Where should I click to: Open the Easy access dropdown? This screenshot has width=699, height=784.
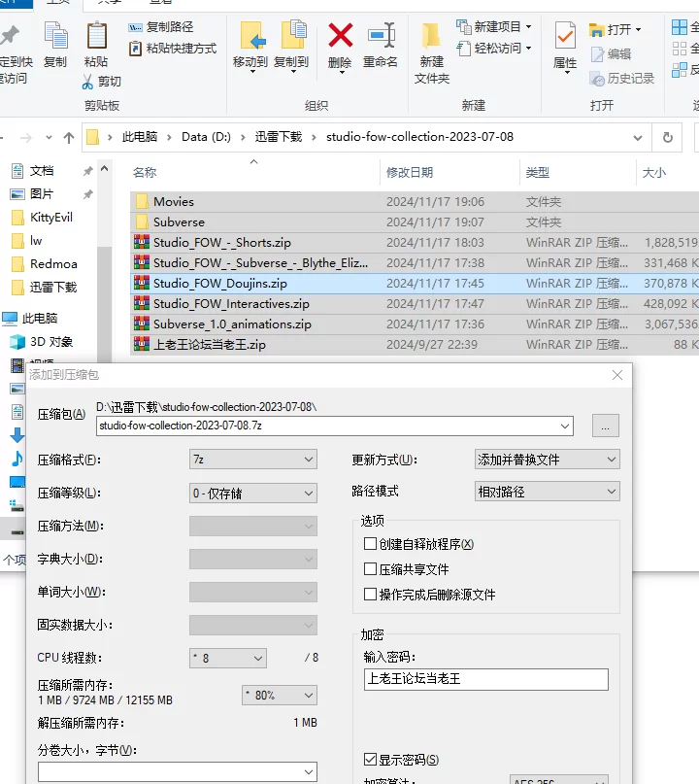pyautogui.click(x=494, y=49)
